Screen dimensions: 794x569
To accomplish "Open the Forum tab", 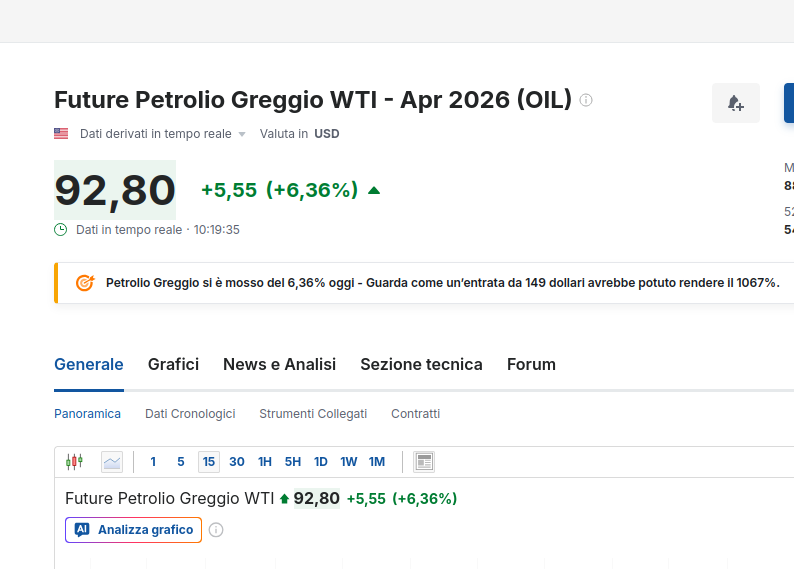I will (x=531, y=364).
